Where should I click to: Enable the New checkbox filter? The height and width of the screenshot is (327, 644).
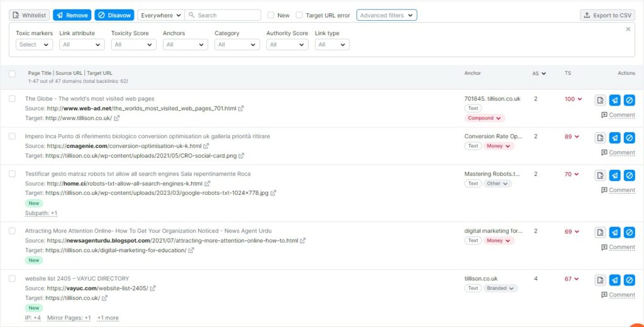coord(270,15)
